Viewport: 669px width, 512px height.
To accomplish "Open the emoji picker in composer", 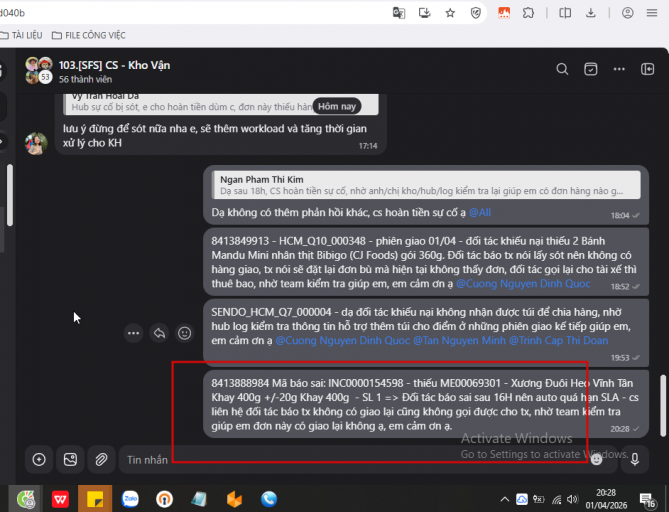I will click(596, 459).
